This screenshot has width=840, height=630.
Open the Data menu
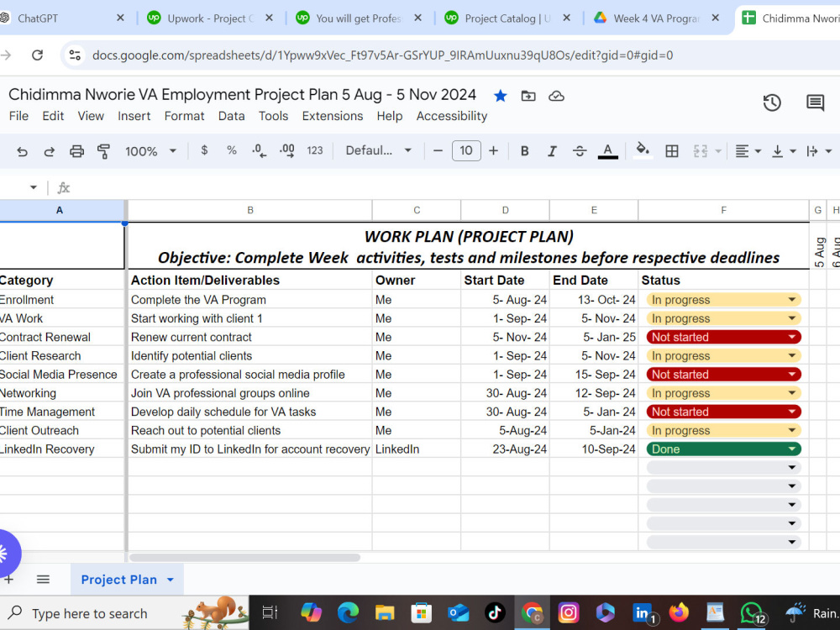(232, 116)
